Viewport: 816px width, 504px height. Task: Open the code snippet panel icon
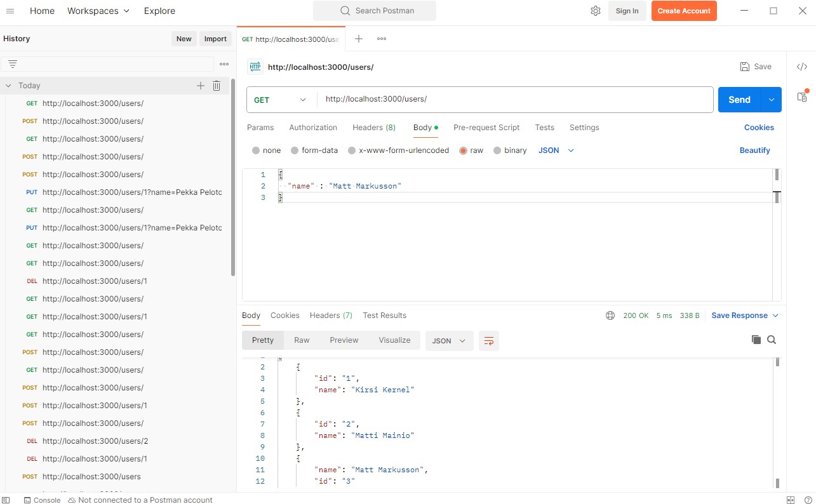pos(802,67)
